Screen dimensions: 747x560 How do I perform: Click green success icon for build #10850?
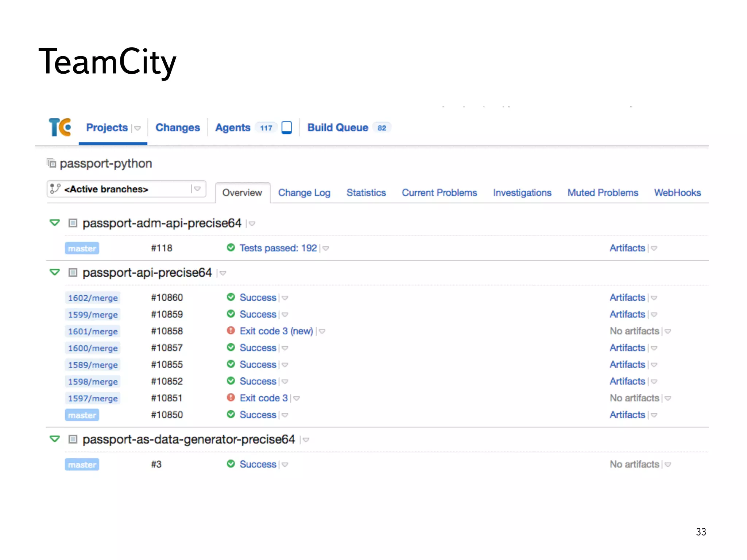231,415
